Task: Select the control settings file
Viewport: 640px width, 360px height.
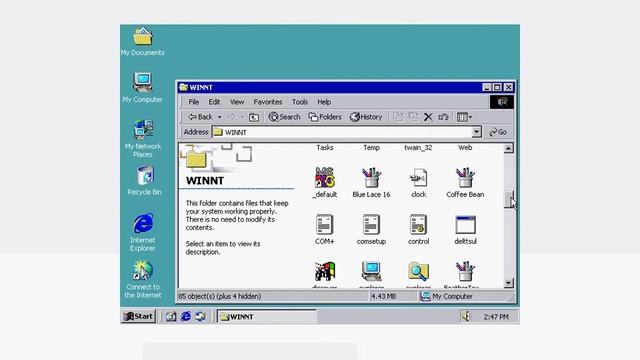Action: (418, 224)
